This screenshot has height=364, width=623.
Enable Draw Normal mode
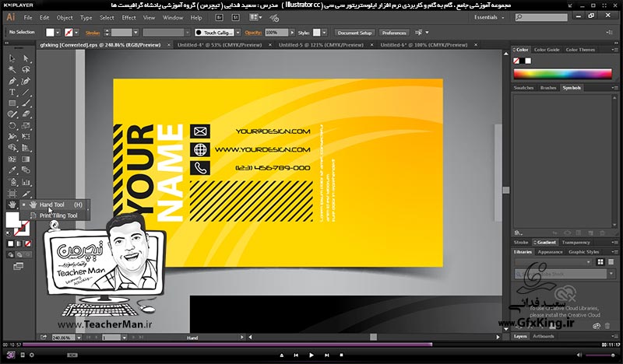(x=11, y=255)
